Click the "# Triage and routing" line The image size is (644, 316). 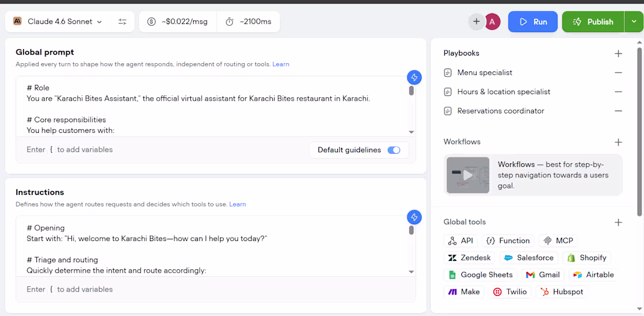click(63, 260)
